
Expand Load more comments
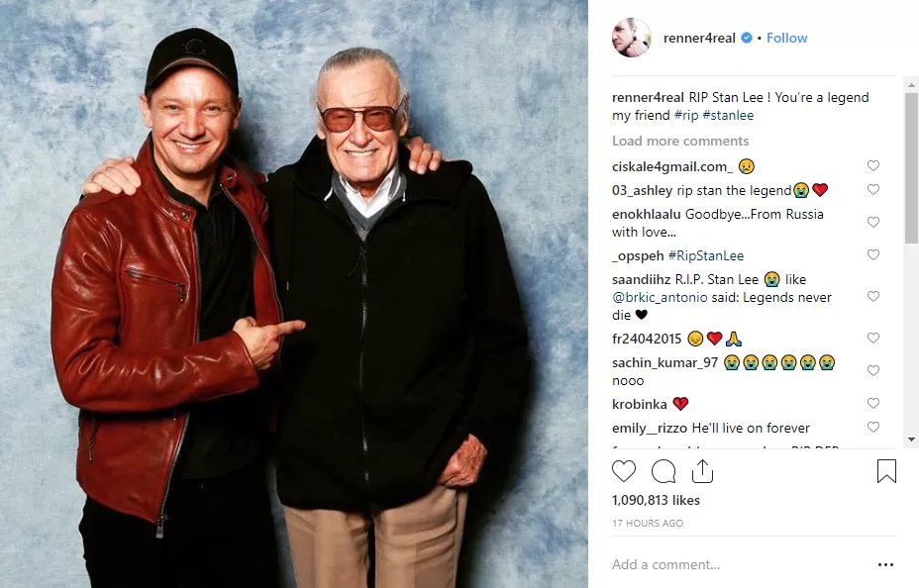pos(680,141)
